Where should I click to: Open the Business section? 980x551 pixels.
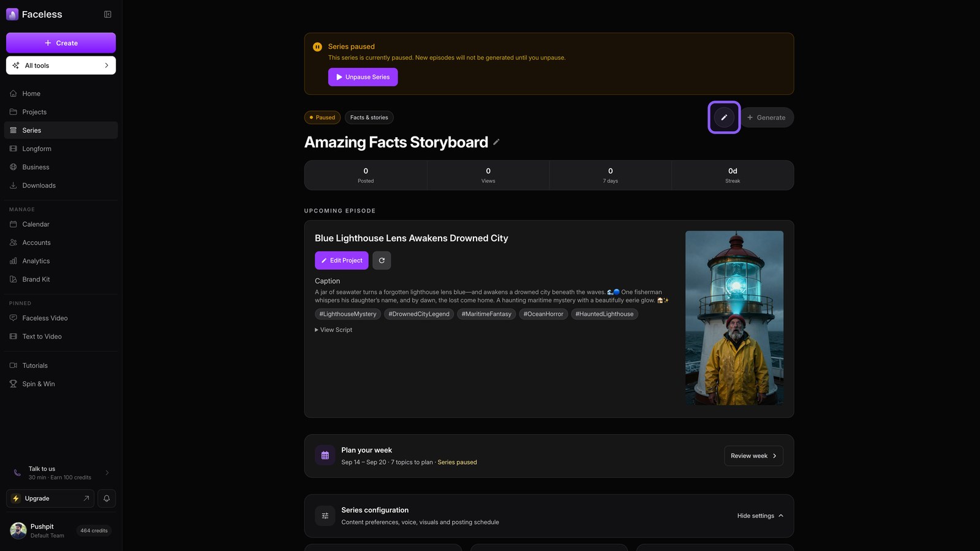point(61,167)
